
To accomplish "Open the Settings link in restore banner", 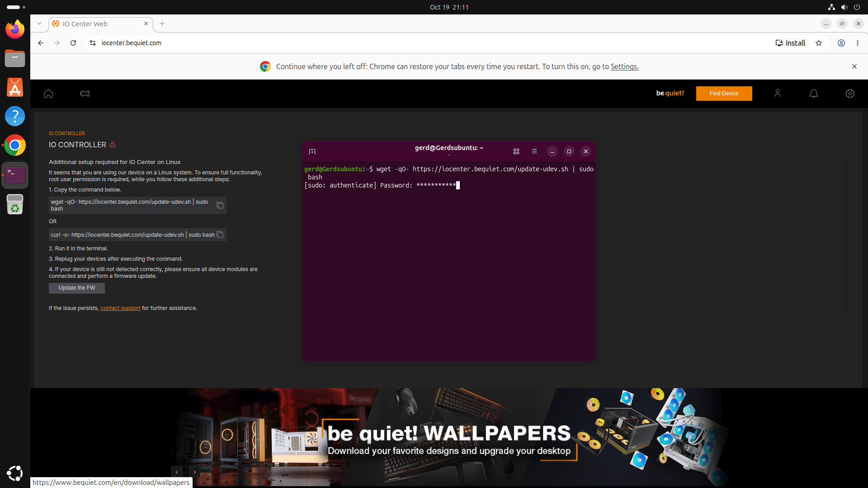I will tap(624, 66).
